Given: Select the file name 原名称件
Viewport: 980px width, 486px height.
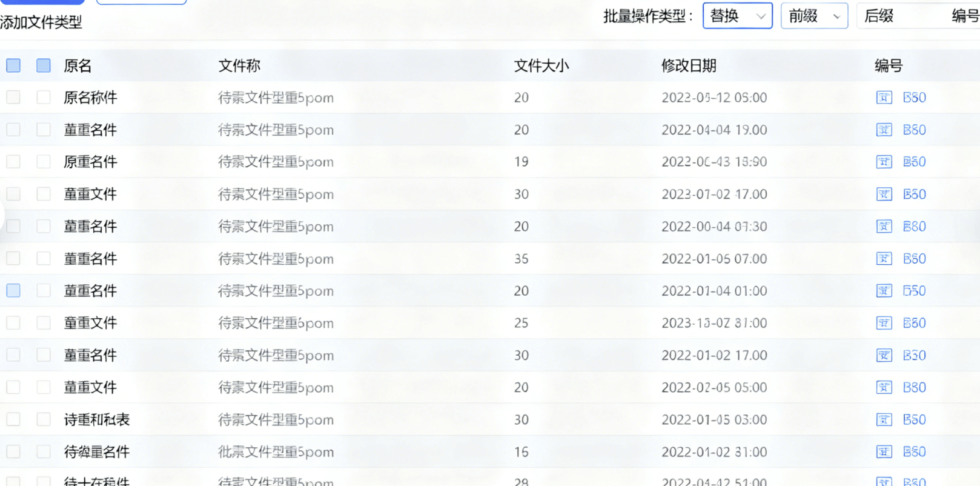Looking at the screenshot, I should (90, 98).
